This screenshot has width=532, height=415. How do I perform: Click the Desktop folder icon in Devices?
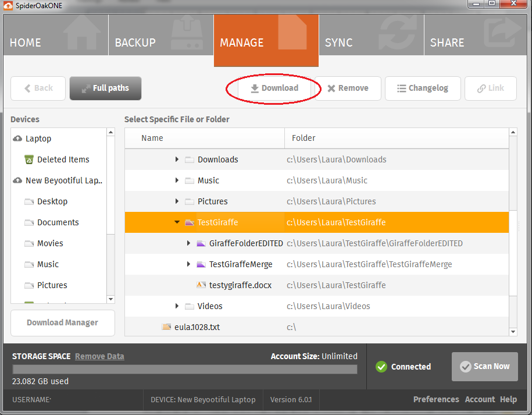click(29, 202)
